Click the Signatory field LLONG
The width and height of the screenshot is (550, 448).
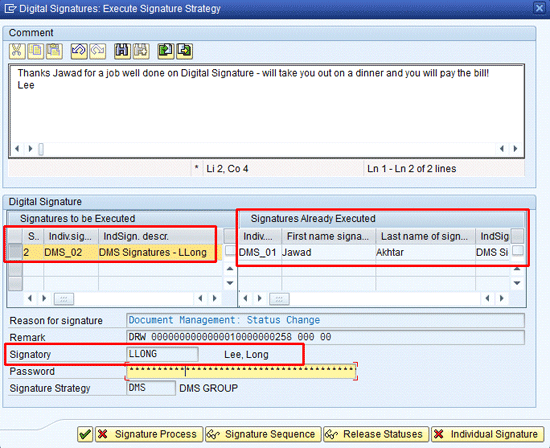(162, 354)
